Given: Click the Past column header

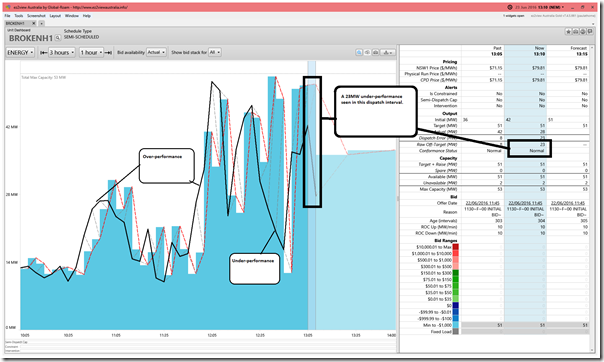Looking at the screenshot, I should [x=497, y=48].
